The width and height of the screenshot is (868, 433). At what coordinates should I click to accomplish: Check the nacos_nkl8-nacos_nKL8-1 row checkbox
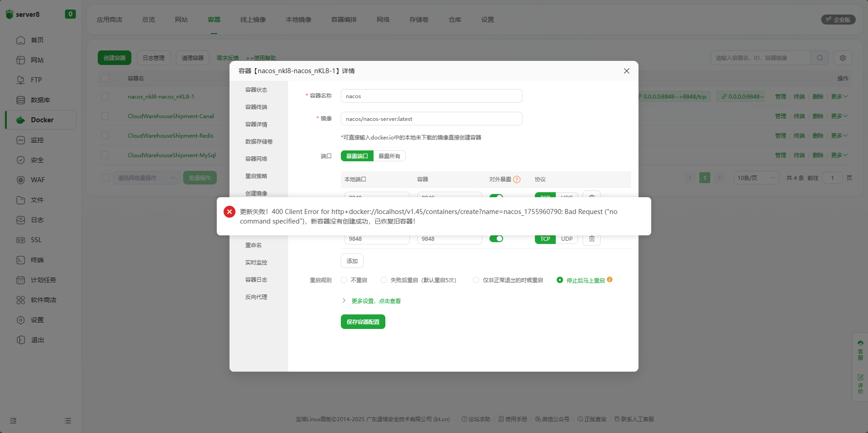tap(105, 96)
